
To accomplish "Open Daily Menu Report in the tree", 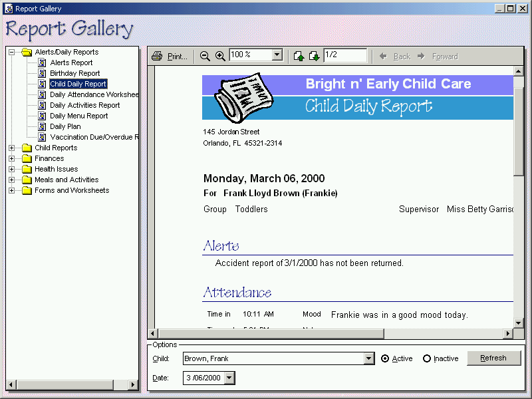I will click(x=78, y=116).
